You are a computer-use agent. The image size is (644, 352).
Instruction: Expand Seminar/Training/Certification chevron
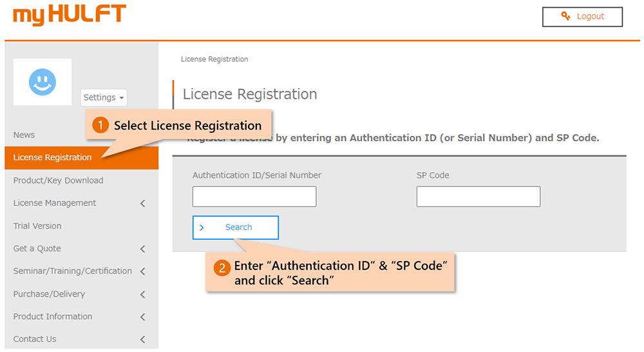[x=143, y=271]
